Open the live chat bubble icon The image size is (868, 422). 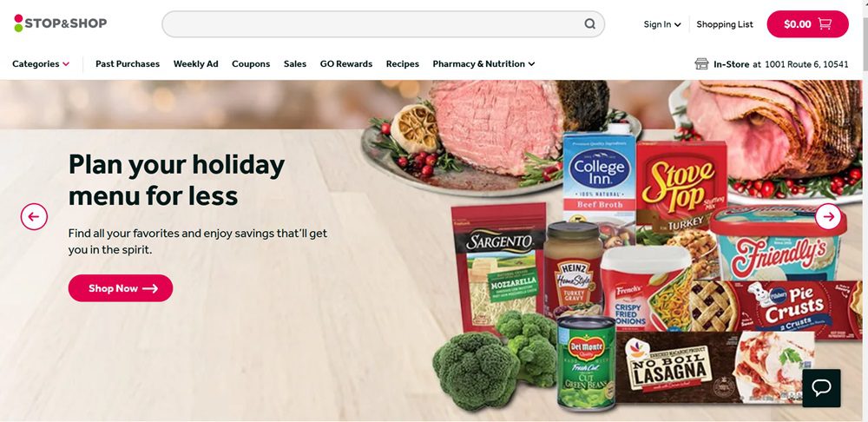pyautogui.click(x=821, y=388)
